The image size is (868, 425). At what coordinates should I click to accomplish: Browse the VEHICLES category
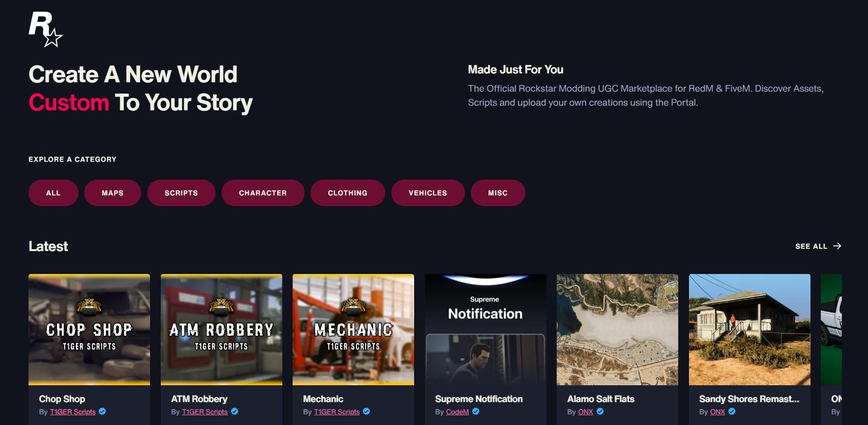pyautogui.click(x=428, y=193)
